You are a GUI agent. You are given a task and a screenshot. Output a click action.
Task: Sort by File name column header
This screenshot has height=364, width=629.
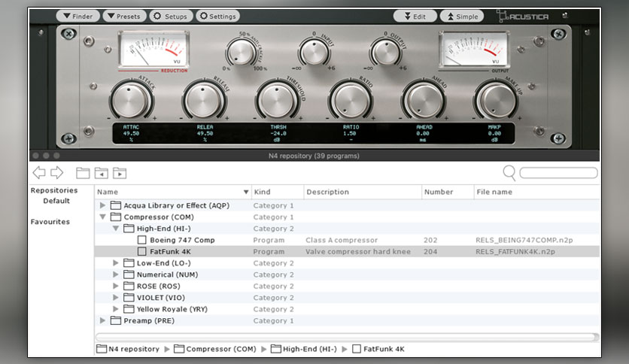pos(536,192)
